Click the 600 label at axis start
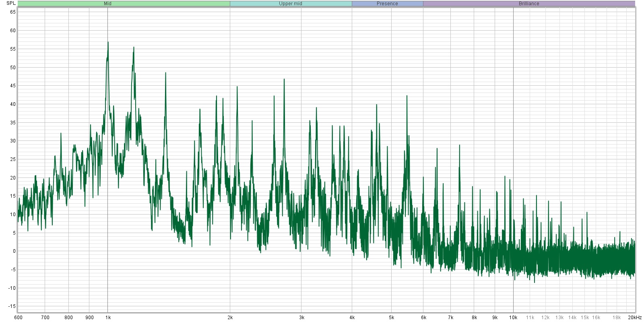Viewport: 644px width, 322px height. pyautogui.click(x=18, y=318)
